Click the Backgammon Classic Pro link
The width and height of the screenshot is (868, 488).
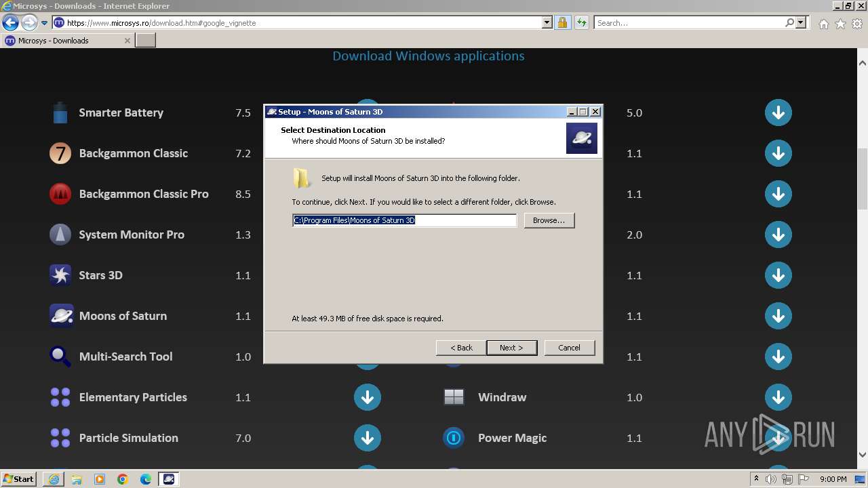click(144, 194)
